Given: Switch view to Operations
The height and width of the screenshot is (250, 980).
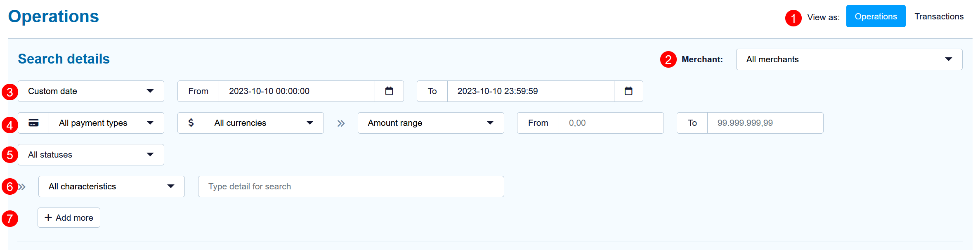Looking at the screenshot, I should (x=876, y=17).
